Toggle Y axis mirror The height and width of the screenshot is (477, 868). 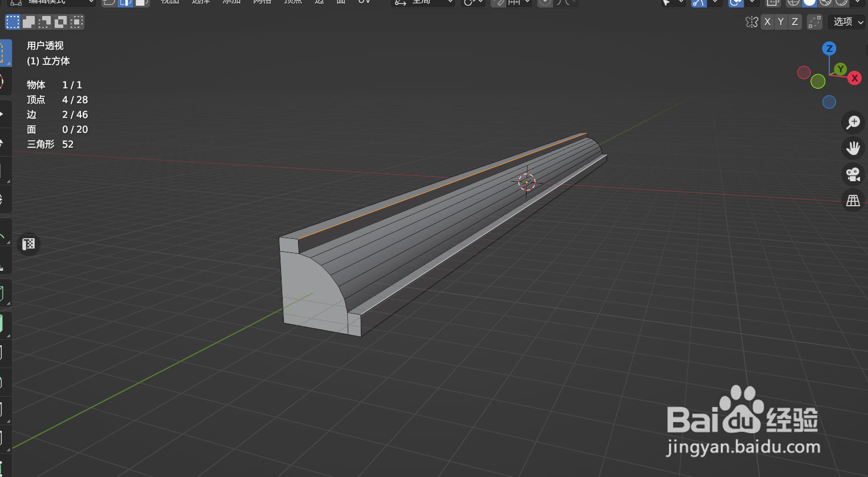[781, 22]
